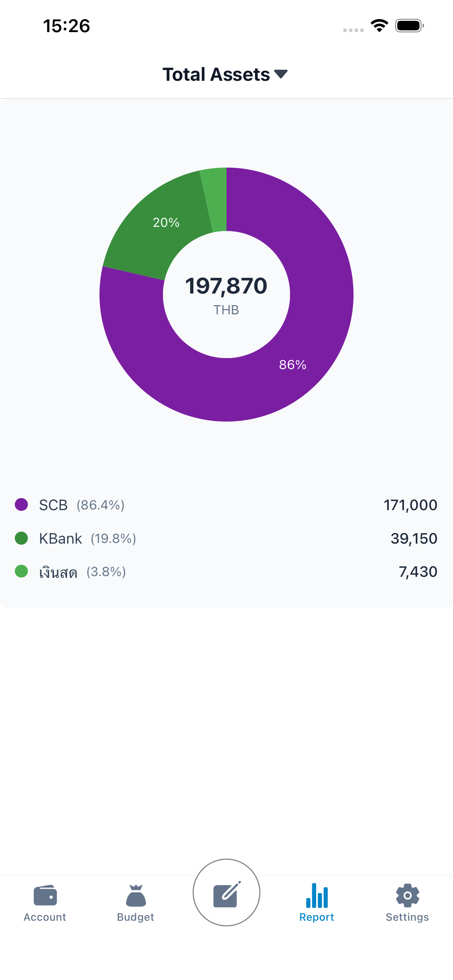Open the SCB account row

tap(226, 505)
